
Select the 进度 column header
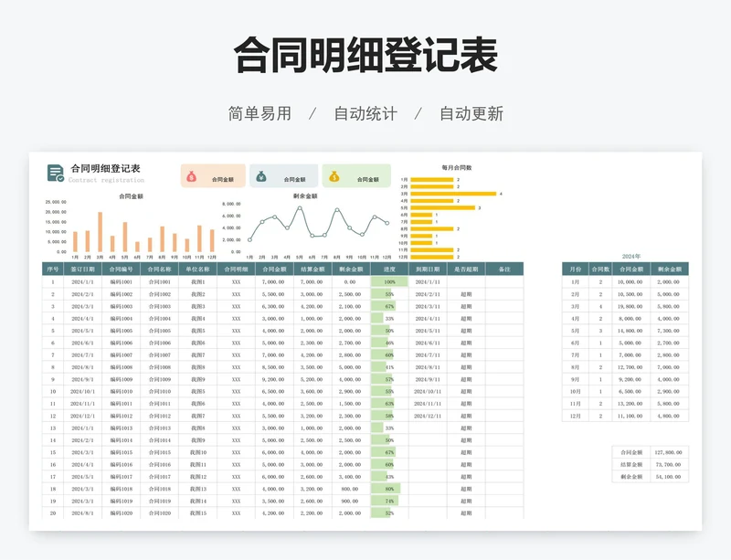pos(389,269)
